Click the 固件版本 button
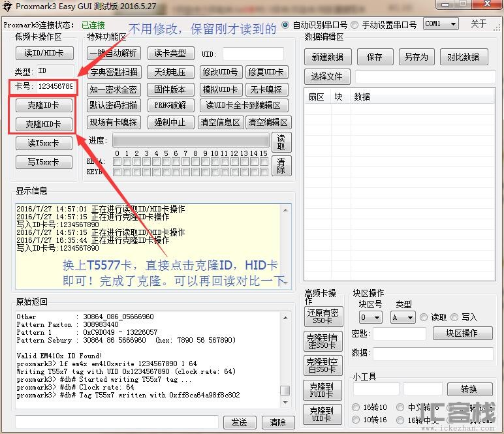This screenshot has width=504, height=434. pos(170,89)
